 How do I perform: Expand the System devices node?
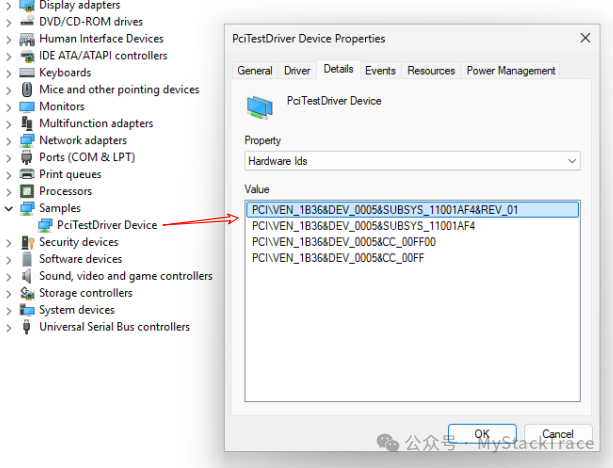pos(9,310)
